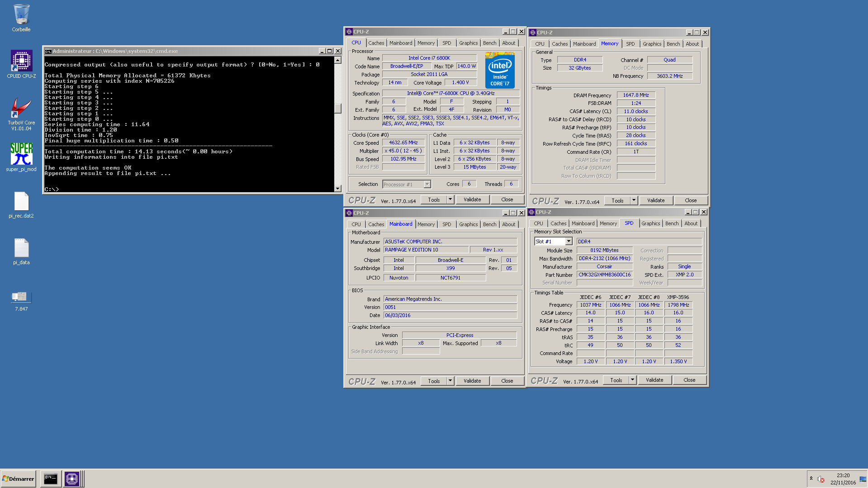
Task: Click Close button in SPD window
Action: pyautogui.click(x=689, y=380)
